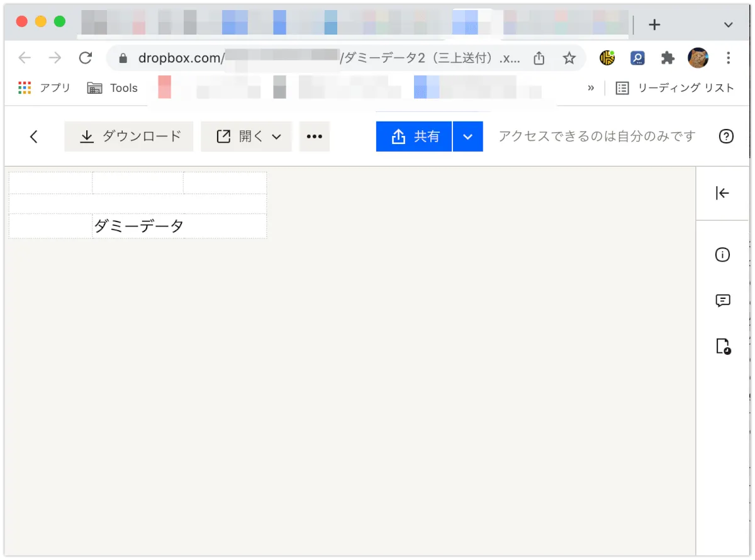
Task: Click the blue 共有 share button
Action: [414, 137]
